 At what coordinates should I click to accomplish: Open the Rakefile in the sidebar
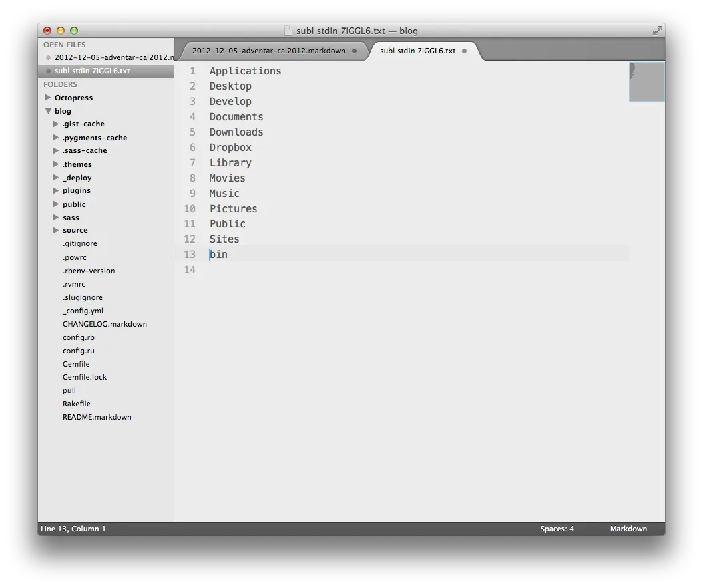click(x=76, y=404)
